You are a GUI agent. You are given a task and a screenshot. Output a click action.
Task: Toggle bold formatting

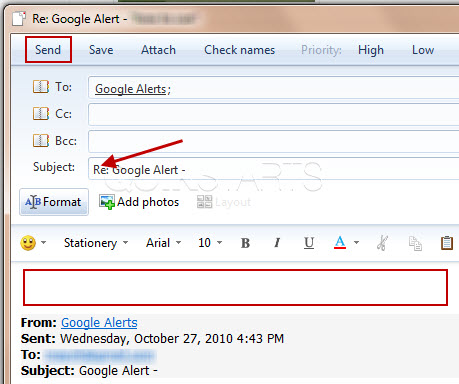(245, 243)
